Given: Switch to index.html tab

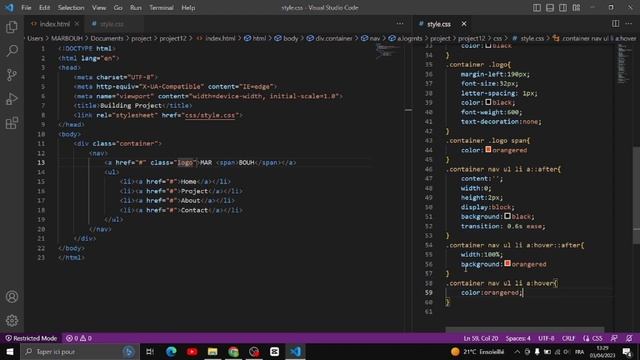Looking at the screenshot, I should pos(54,24).
